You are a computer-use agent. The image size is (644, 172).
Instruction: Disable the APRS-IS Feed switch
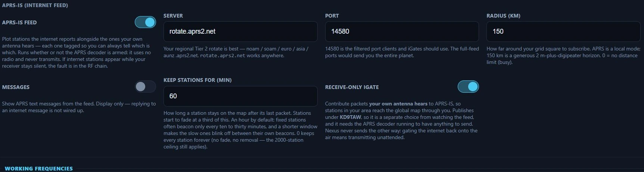pyautogui.click(x=145, y=22)
